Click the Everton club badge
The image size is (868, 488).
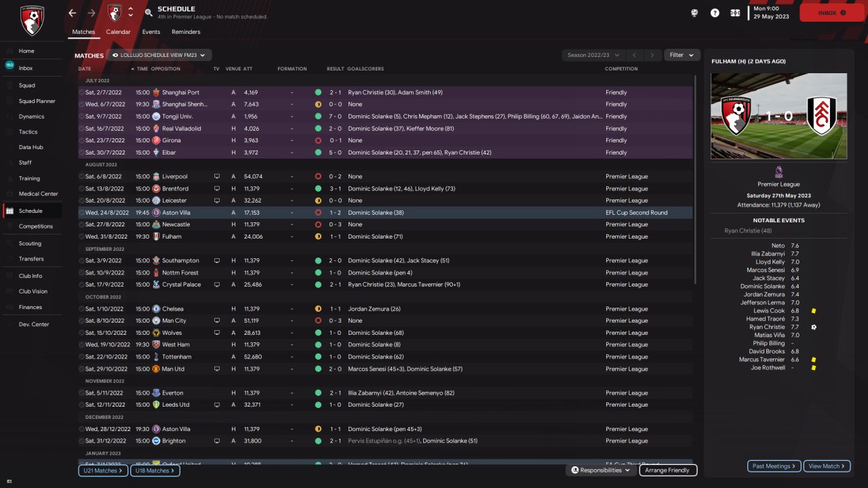click(x=157, y=393)
